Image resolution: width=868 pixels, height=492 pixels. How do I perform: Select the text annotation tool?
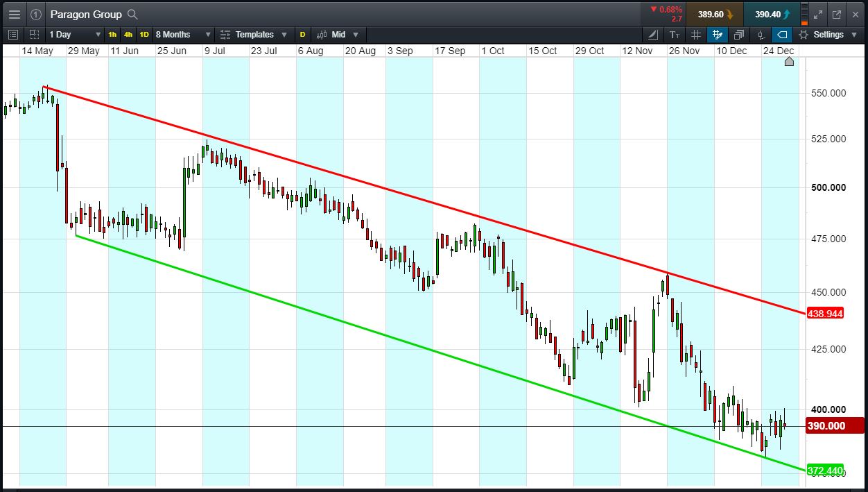(x=675, y=34)
